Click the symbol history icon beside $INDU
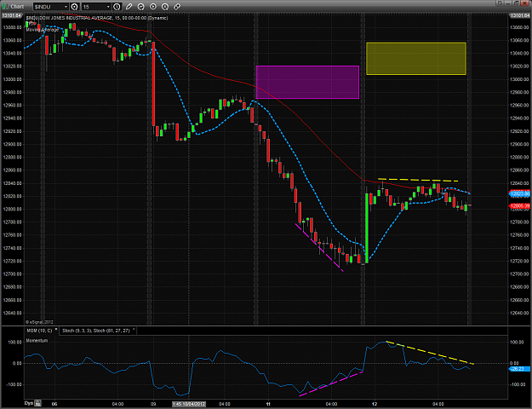This screenshot has height=409, width=532. tap(74, 7)
